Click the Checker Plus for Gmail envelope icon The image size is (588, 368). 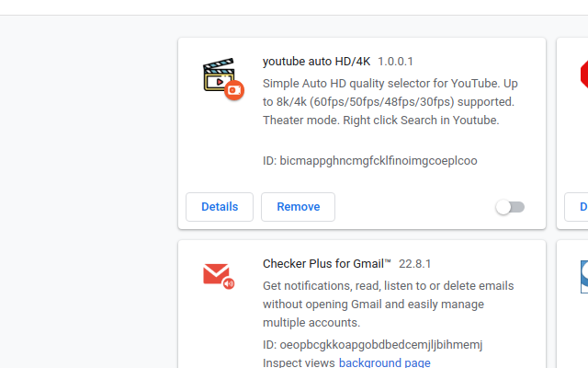pyautogui.click(x=219, y=276)
